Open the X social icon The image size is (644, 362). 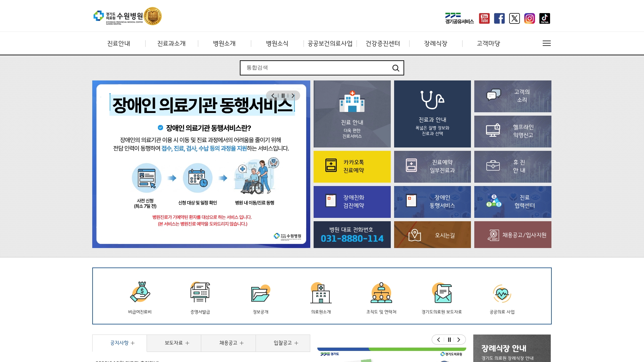coord(514,18)
